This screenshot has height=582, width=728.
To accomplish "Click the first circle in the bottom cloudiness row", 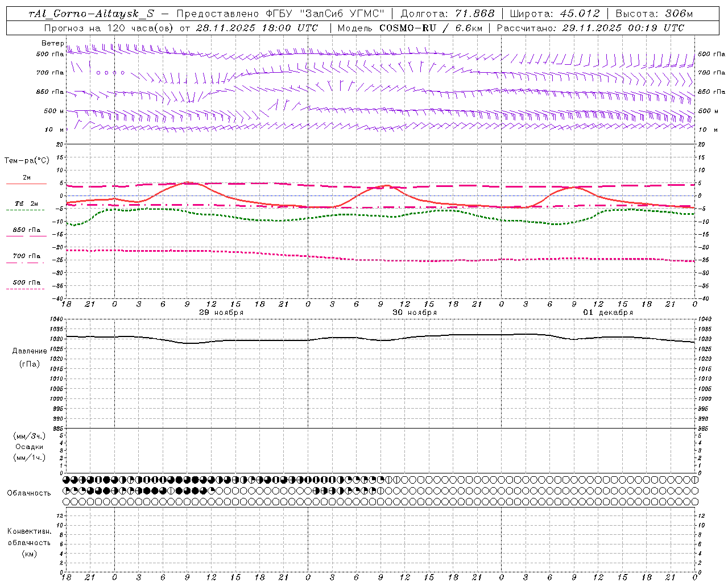I will [x=66, y=501].
